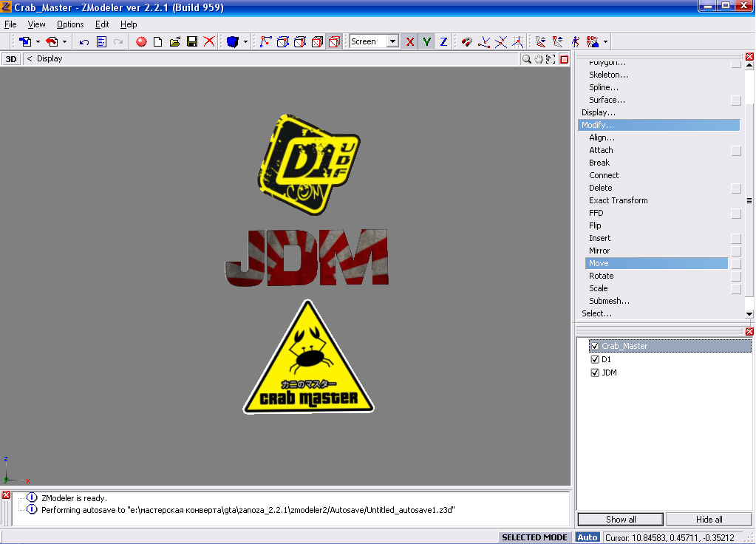Expand the Spline... tool group
The height and width of the screenshot is (544, 756).
point(604,87)
